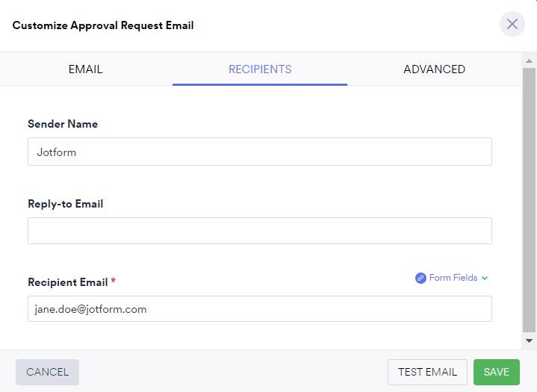Expand the Form Fields dropdown chevron

click(485, 278)
